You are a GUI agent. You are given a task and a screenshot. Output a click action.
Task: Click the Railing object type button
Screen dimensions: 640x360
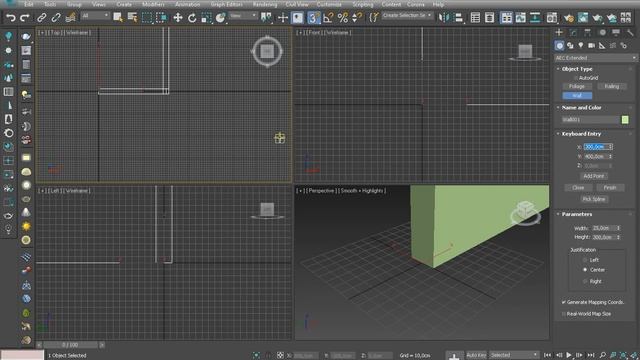[611, 86]
